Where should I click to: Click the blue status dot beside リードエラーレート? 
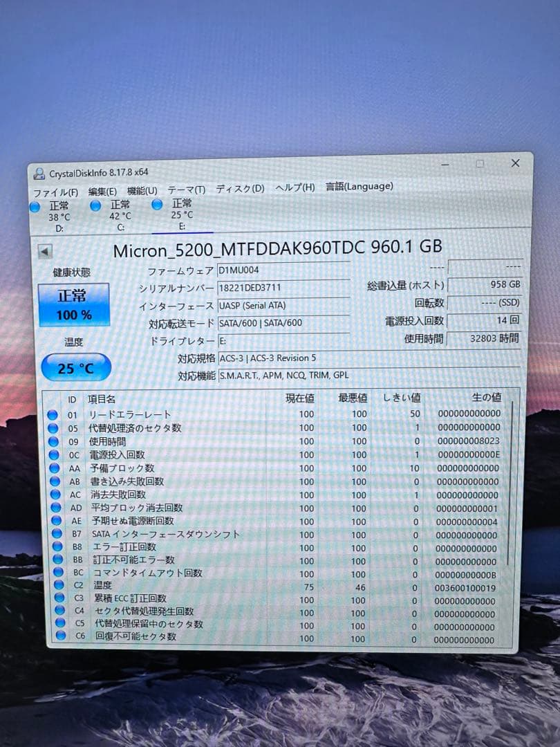[51, 414]
